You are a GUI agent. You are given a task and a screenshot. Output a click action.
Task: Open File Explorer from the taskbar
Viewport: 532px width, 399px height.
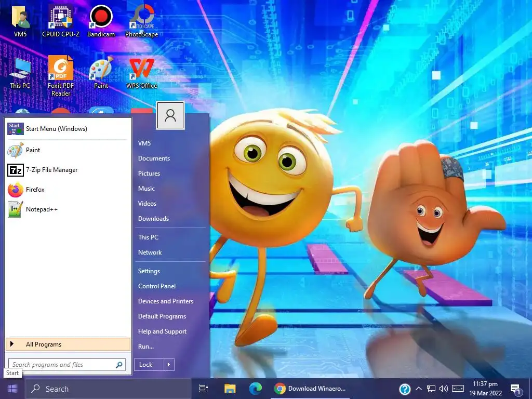[x=230, y=389]
